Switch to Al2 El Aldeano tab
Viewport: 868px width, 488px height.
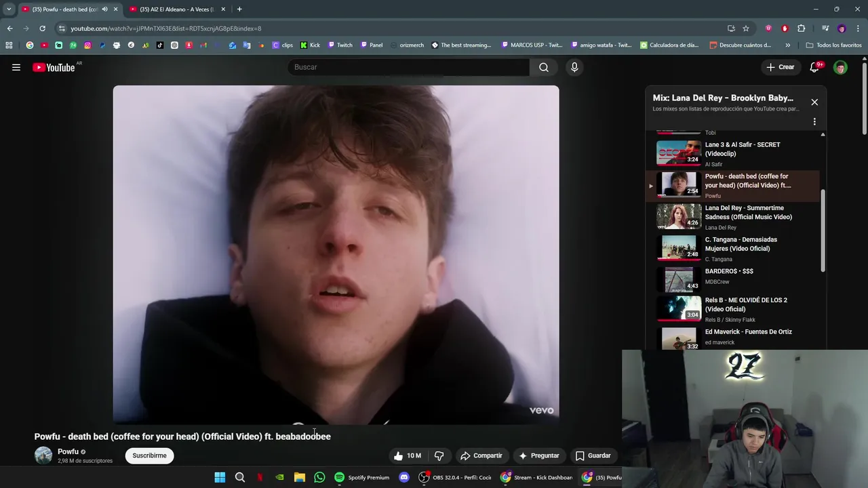click(x=176, y=9)
